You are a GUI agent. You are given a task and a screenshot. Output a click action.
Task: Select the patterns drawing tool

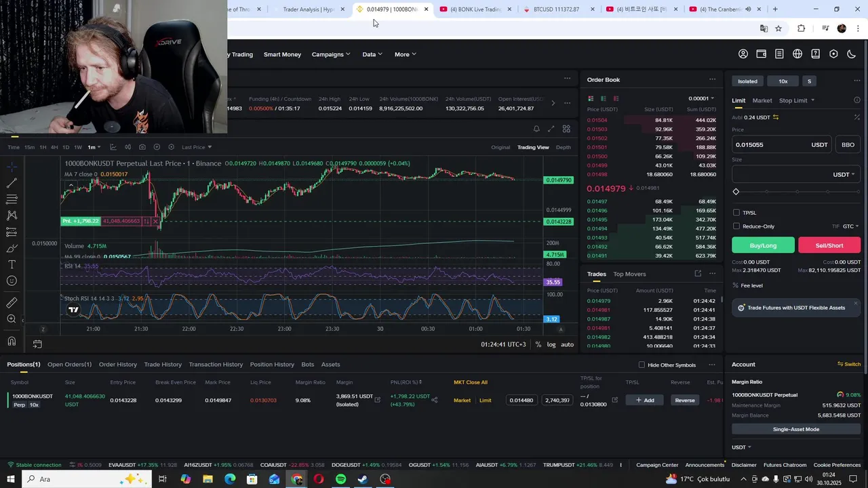(12, 216)
